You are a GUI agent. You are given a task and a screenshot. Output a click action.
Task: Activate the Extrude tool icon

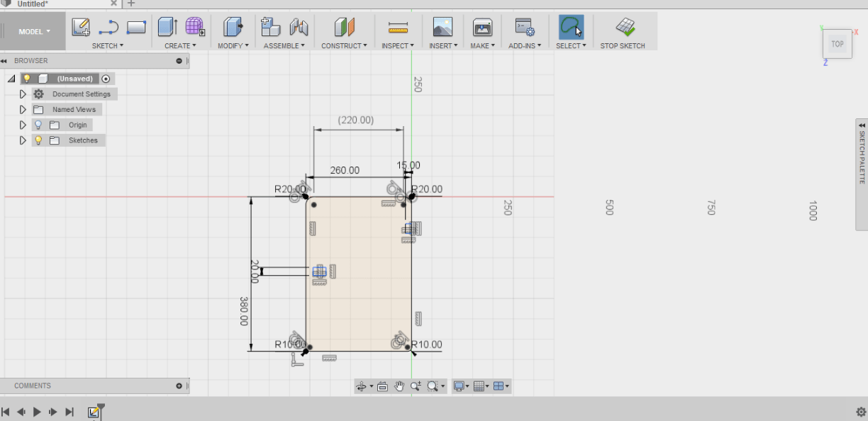[167, 28]
